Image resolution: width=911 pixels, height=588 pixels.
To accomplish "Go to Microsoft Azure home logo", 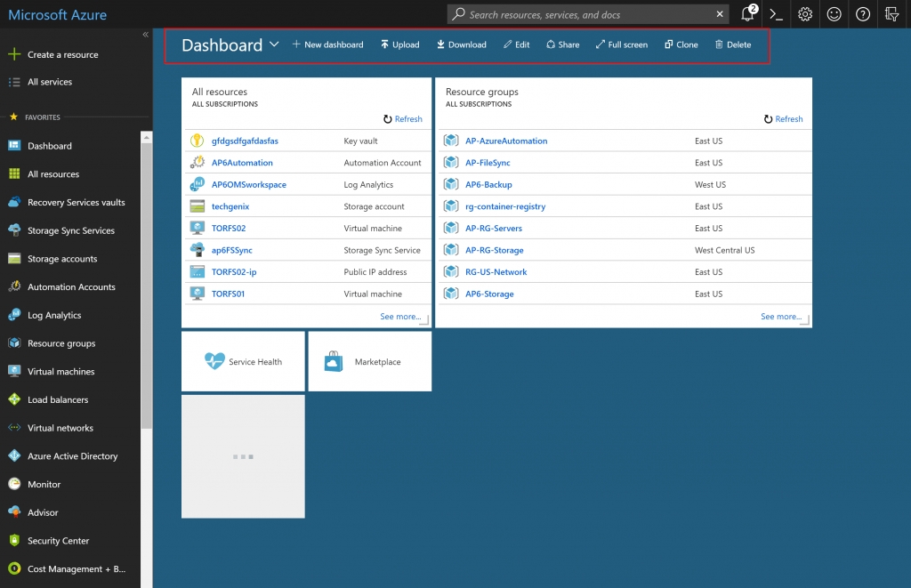I will tap(57, 14).
